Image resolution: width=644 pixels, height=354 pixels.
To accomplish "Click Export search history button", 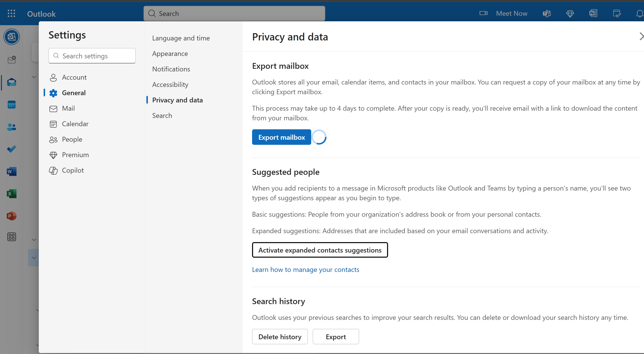I will point(336,337).
